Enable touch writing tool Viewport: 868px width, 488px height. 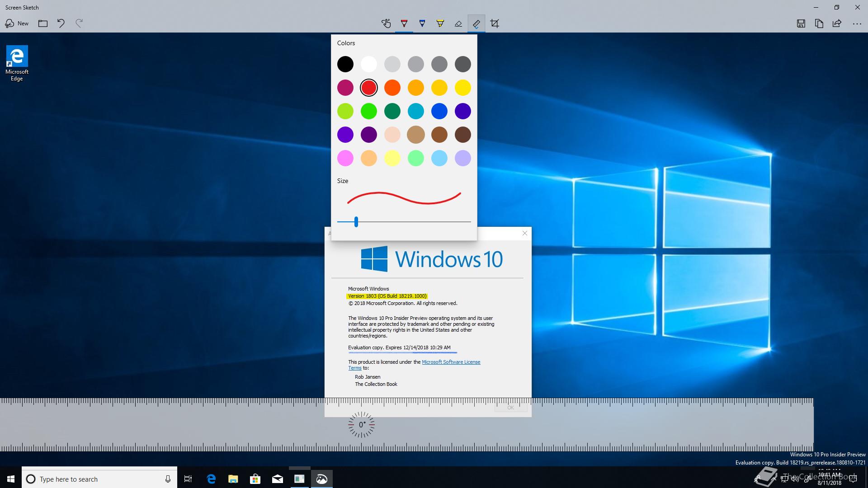click(386, 23)
